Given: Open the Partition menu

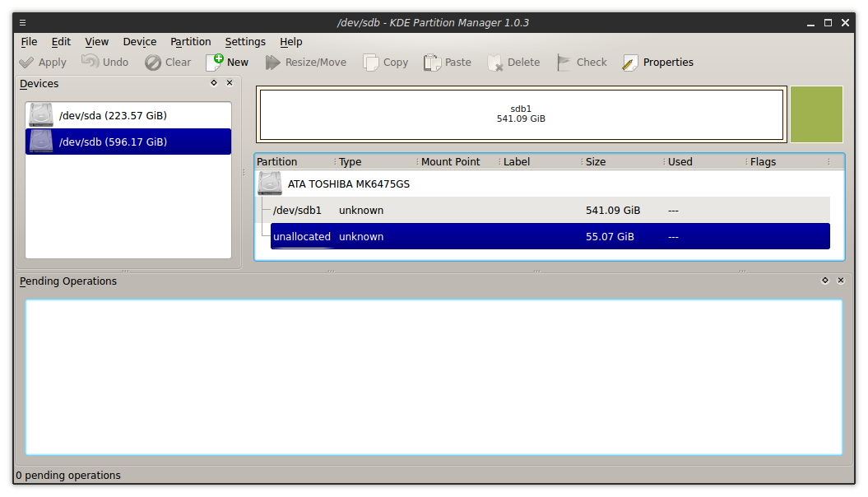Looking at the screenshot, I should point(190,41).
